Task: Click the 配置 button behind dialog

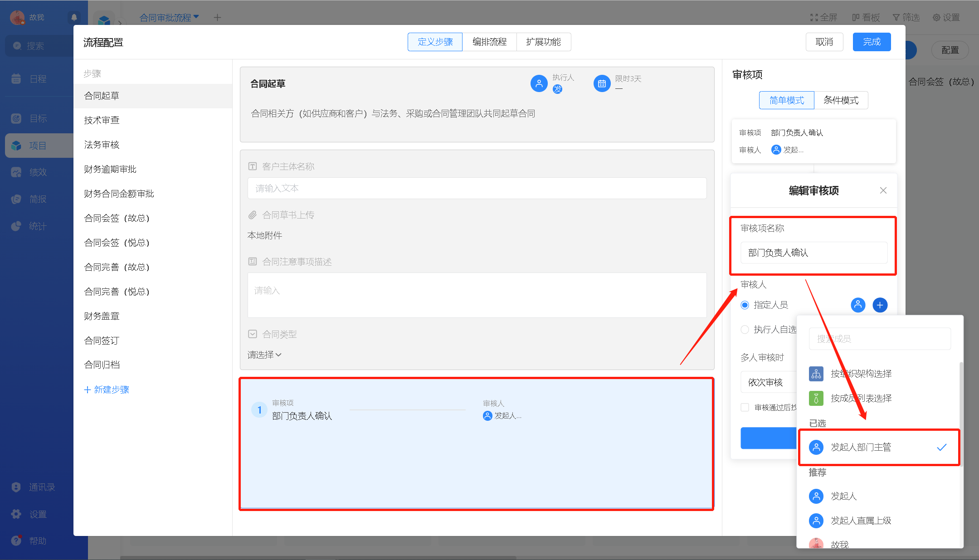Action: pyautogui.click(x=950, y=50)
